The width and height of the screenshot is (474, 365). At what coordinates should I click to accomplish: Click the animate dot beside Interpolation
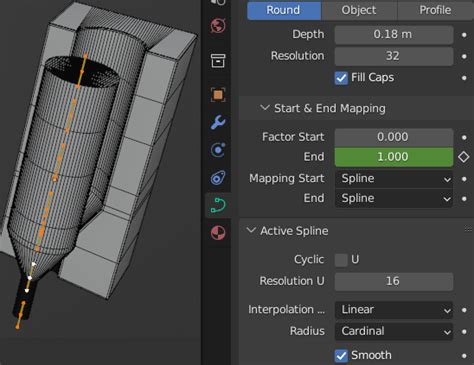[464, 310]
